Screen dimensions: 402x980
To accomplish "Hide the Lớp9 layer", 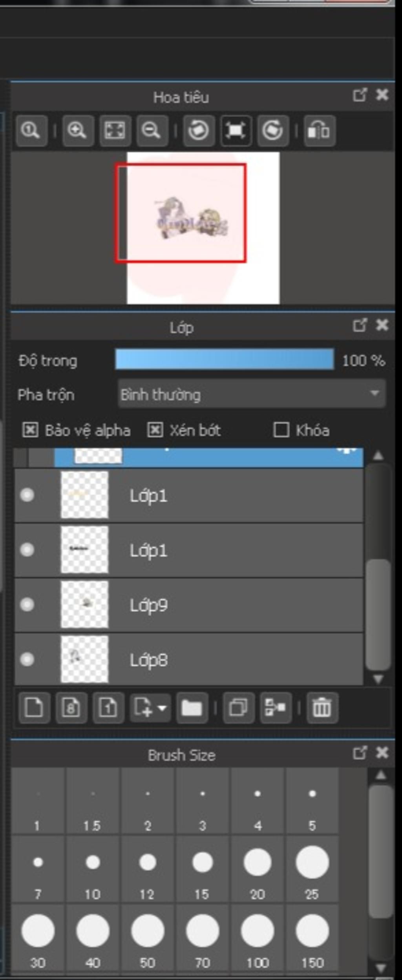I will point(27,604).
